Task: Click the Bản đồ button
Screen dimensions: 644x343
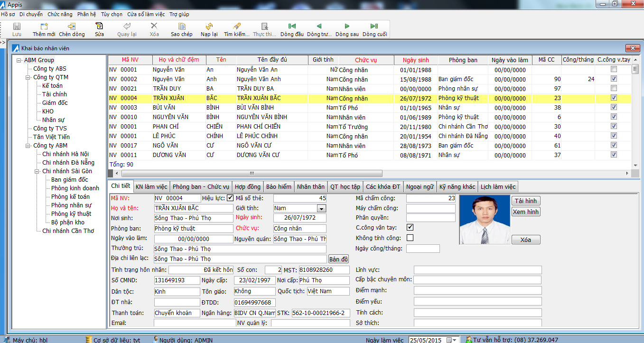Action: [338, 259]
